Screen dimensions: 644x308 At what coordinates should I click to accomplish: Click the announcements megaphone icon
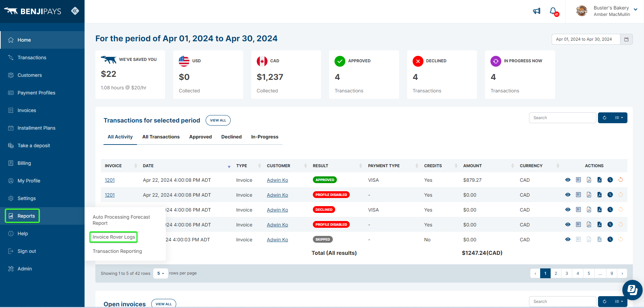pyautogui.click(x=536, y=11)
